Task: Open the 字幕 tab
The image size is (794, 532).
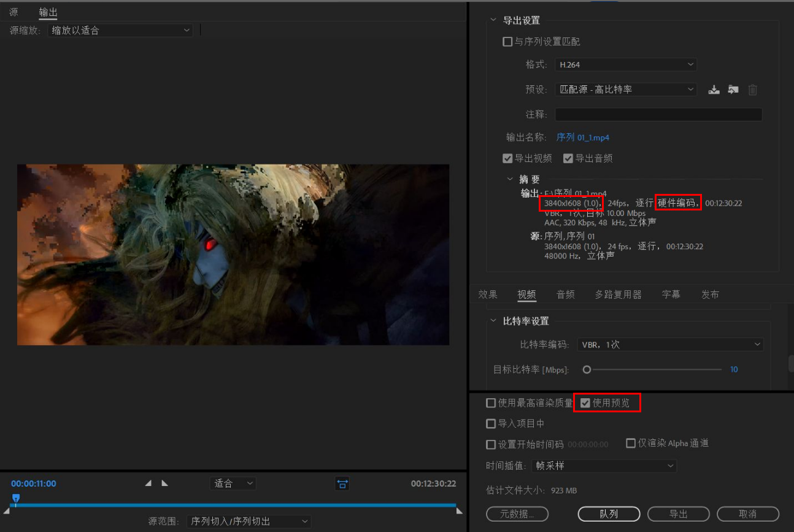Action: click(671, 295)
